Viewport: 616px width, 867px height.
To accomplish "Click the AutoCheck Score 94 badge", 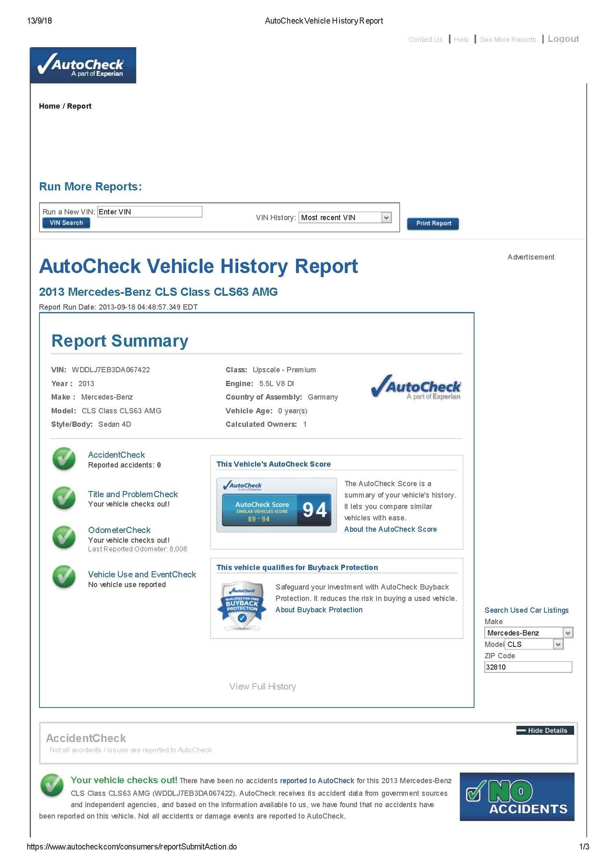I will point(276,505).
